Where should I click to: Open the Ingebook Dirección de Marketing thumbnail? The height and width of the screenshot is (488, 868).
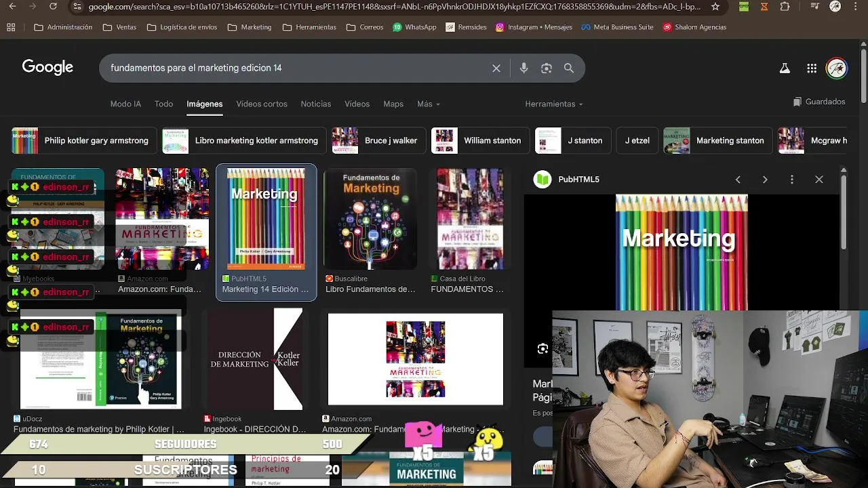coord(255,359)
